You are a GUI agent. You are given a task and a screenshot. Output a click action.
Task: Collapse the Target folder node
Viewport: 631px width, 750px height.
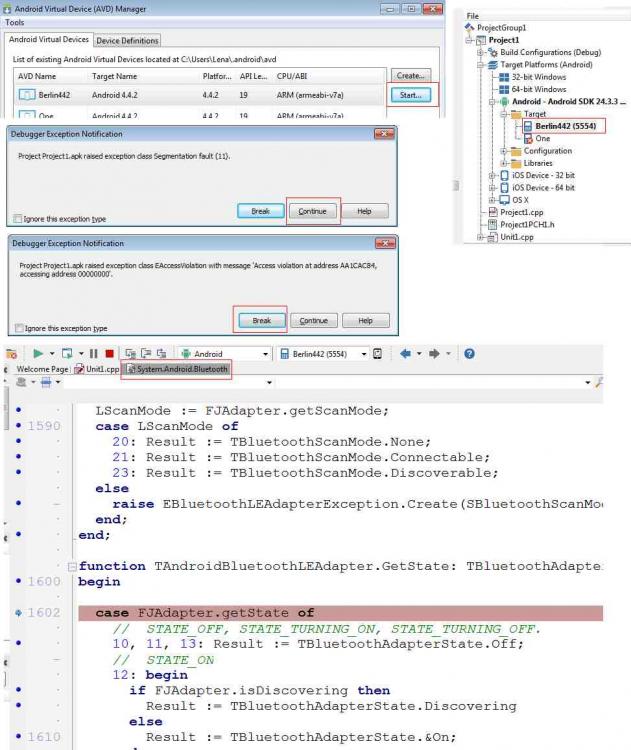point(504,114)
